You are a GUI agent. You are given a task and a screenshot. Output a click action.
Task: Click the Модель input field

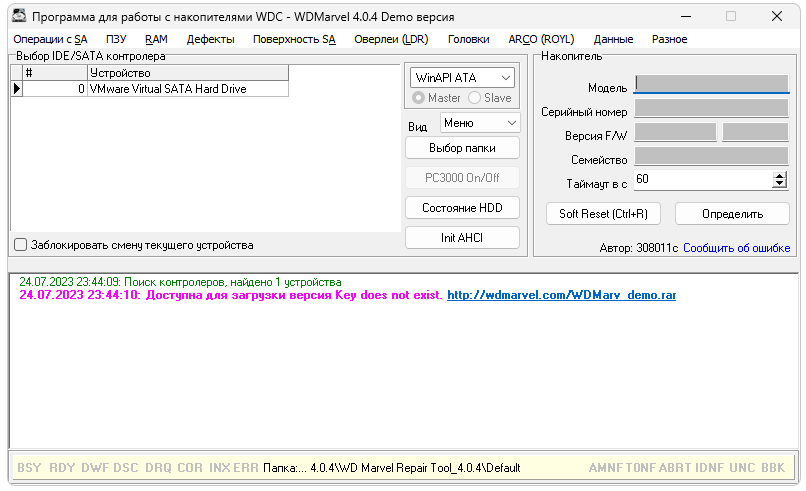(711, 84)
